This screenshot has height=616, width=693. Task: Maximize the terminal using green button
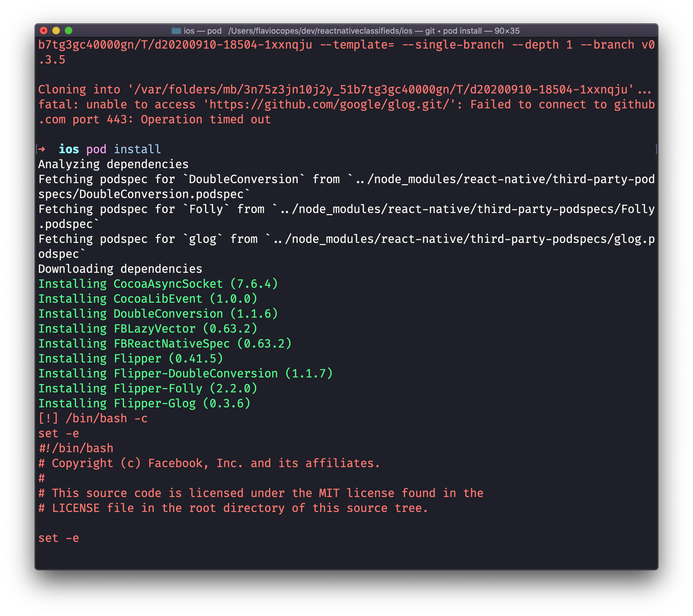click(x=69, y=31)
